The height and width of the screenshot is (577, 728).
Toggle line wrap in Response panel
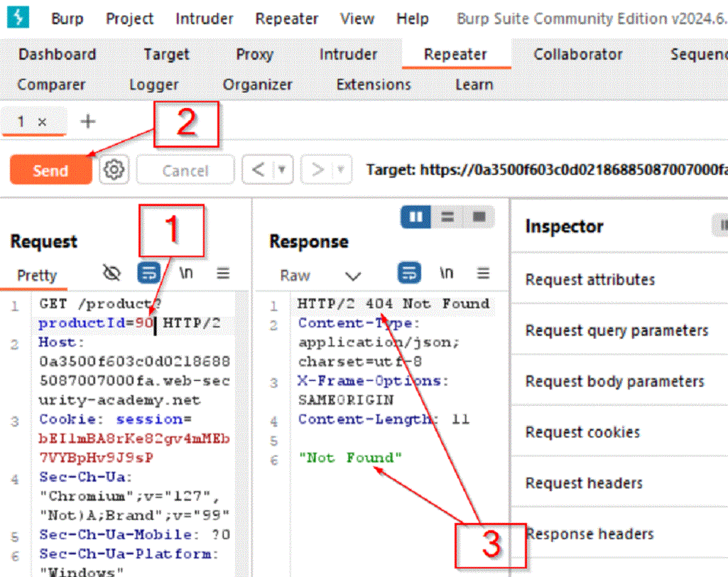coord(409,274)
